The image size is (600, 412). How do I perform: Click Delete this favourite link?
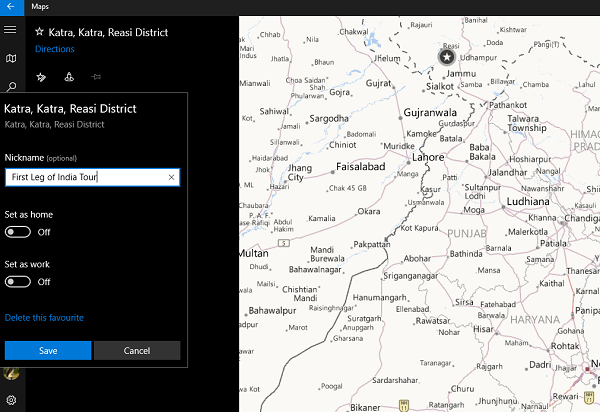pos(44,318)
